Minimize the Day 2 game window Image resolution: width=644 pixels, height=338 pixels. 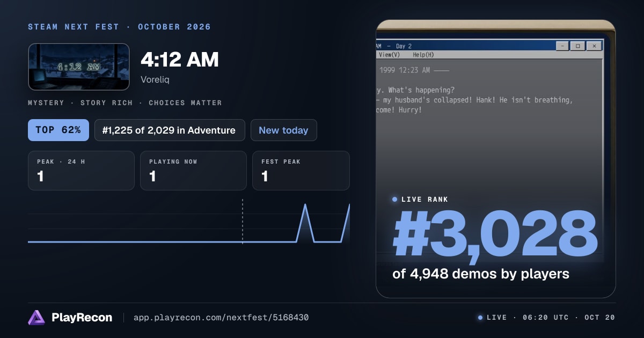562,46
